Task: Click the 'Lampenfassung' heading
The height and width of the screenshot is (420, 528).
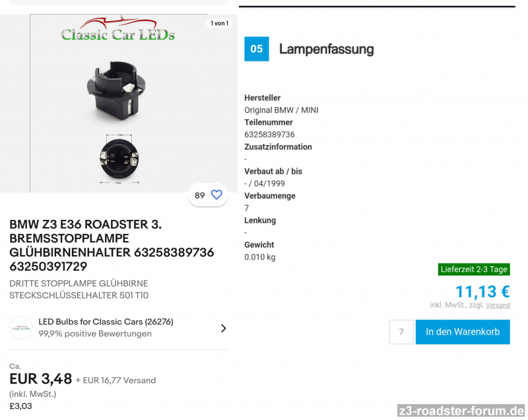Action: point(326,49)
